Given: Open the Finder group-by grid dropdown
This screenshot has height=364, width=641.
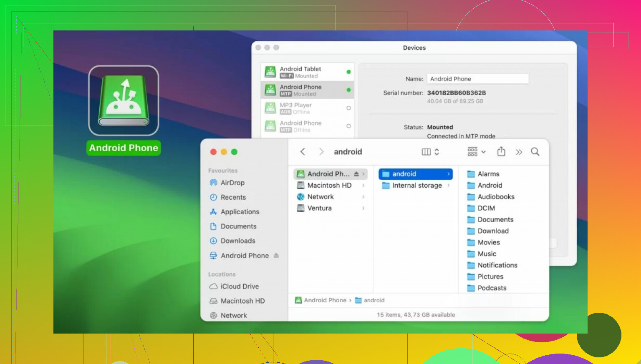Looking at the screenshot, I should [477, 152].
